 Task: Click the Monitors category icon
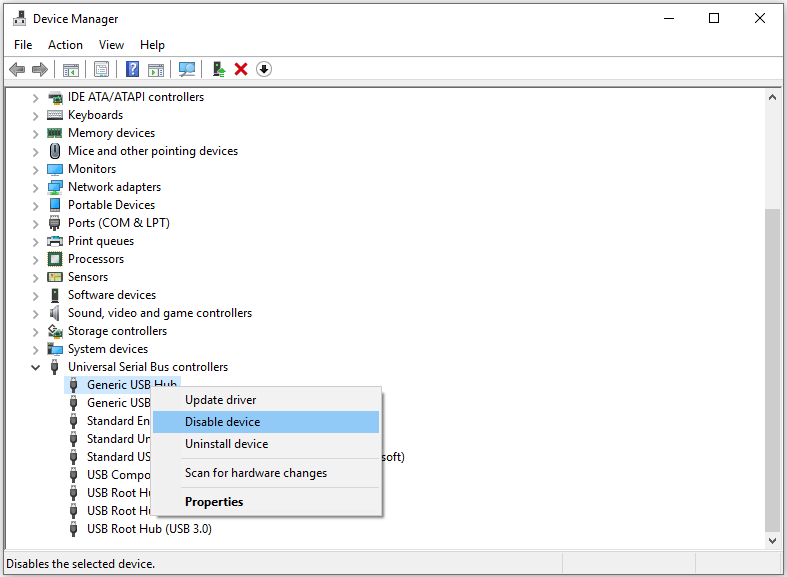(x=55, y=169)
